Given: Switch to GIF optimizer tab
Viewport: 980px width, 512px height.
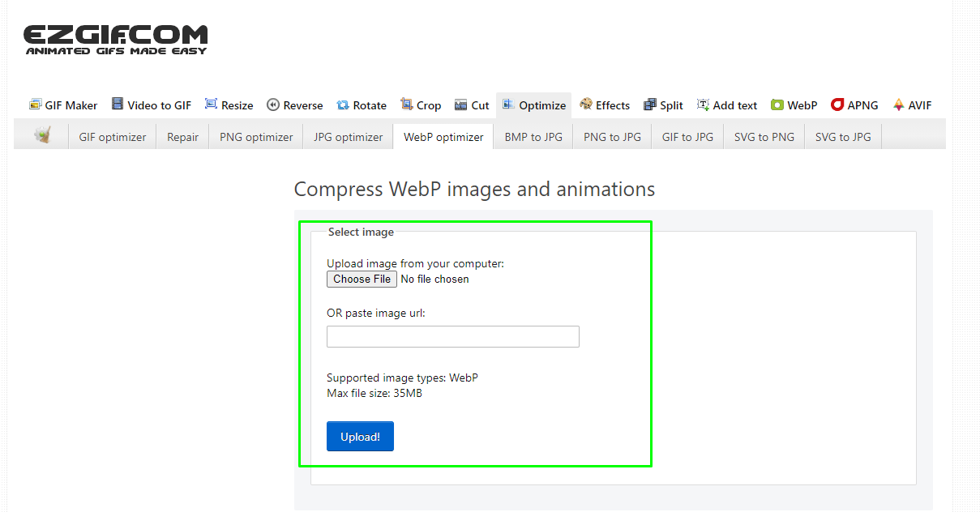Looking at the screenshot, I should click(x=113, y=137).
